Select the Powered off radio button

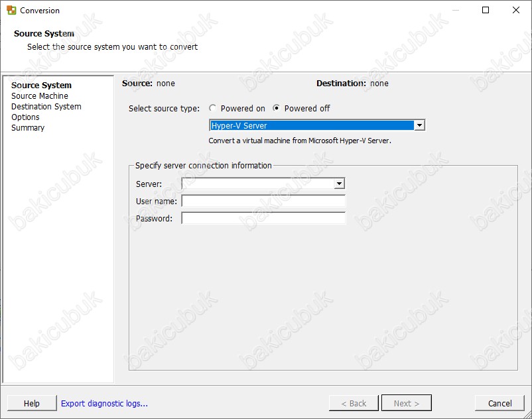pyautogui.click(x=277, y=108)
